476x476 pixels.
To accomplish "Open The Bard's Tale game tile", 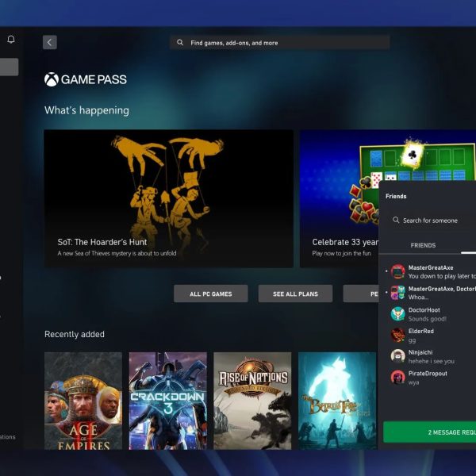I will pos(337,401).
